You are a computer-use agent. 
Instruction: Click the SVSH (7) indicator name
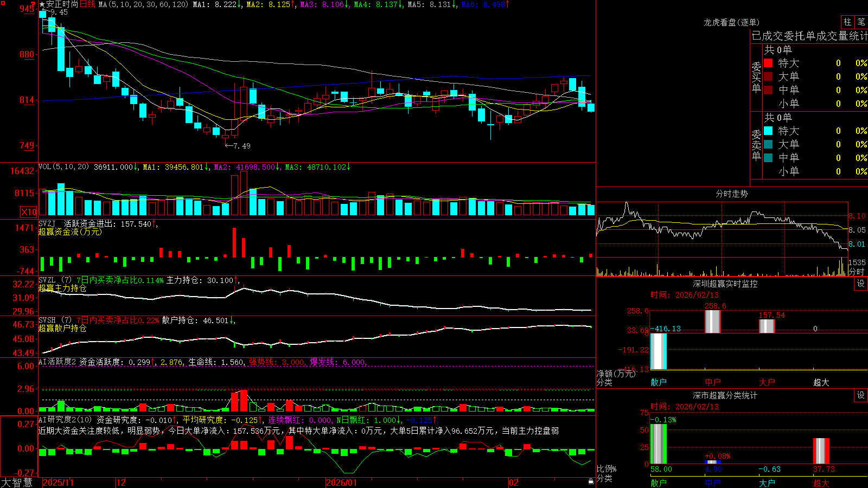coord(55,320)
